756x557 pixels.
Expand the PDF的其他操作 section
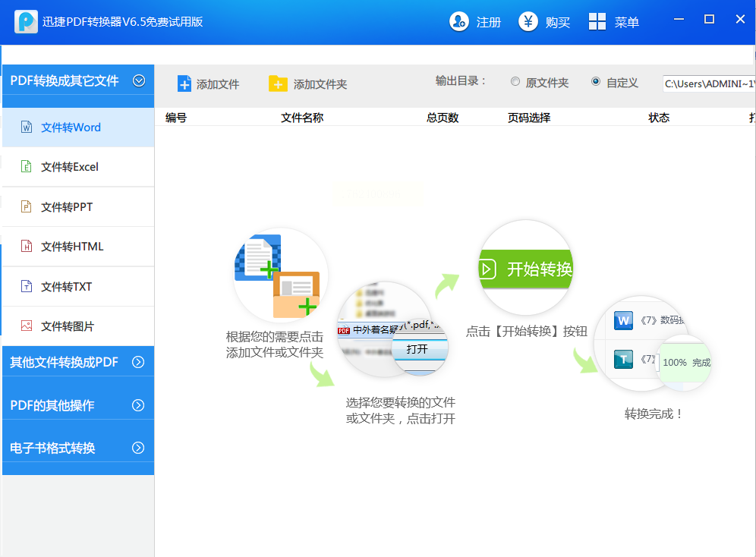point(138,405)
